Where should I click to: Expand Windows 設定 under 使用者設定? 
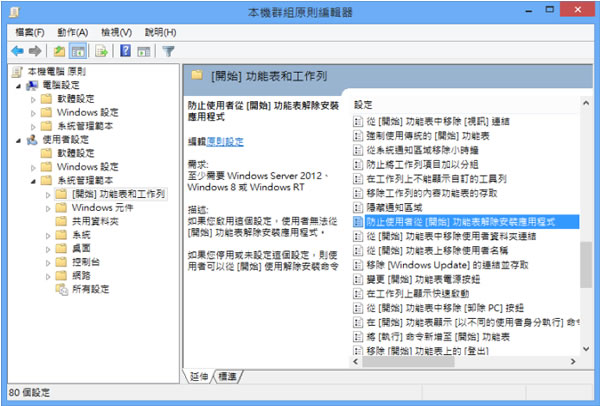click(33, 168)
